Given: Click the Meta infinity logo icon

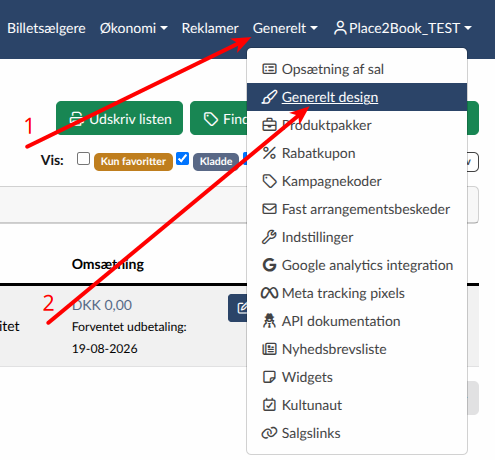Looking at the screenshot, I should 269,293.
